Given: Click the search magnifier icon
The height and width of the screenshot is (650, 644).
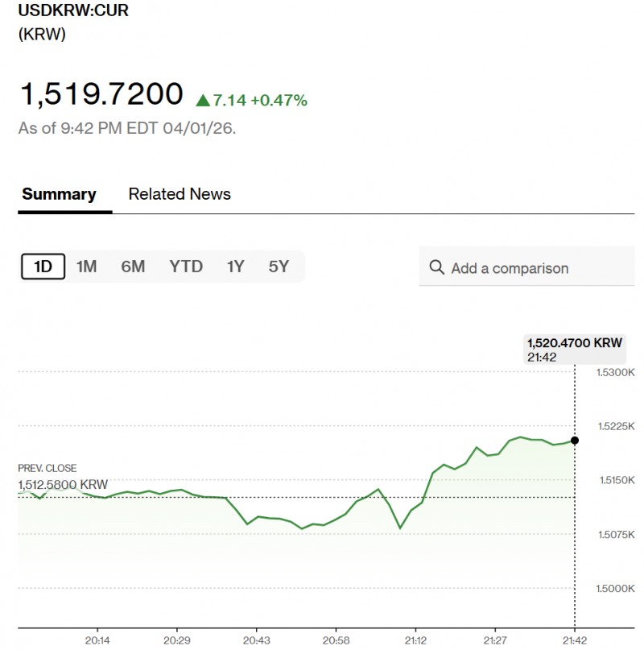Looking at the screenshot, I should click(x=437, y=267).
